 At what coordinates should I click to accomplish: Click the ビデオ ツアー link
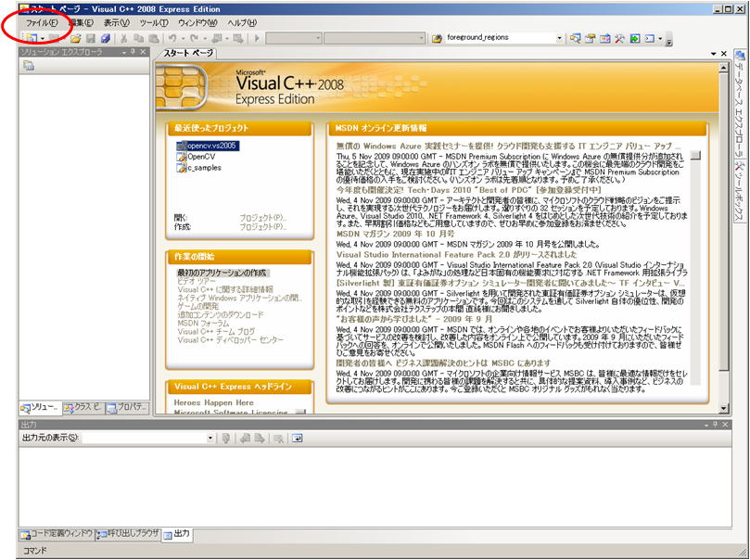[x=197, y=281]
